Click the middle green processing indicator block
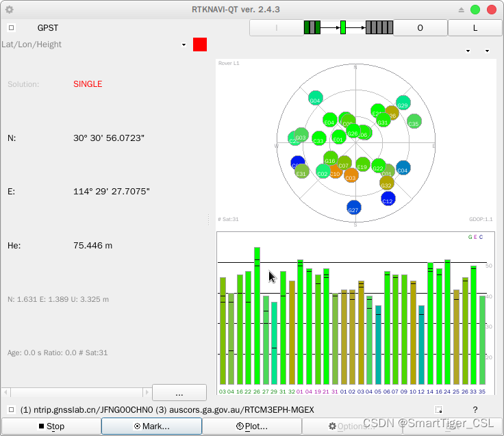 click(x=343, y=27)
